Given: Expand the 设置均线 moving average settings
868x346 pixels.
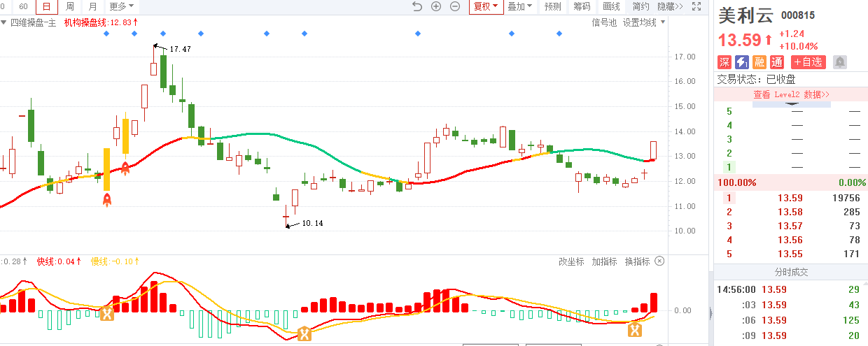Looking at the screenshot, I should pyautogui.click(x=644, y=22).
